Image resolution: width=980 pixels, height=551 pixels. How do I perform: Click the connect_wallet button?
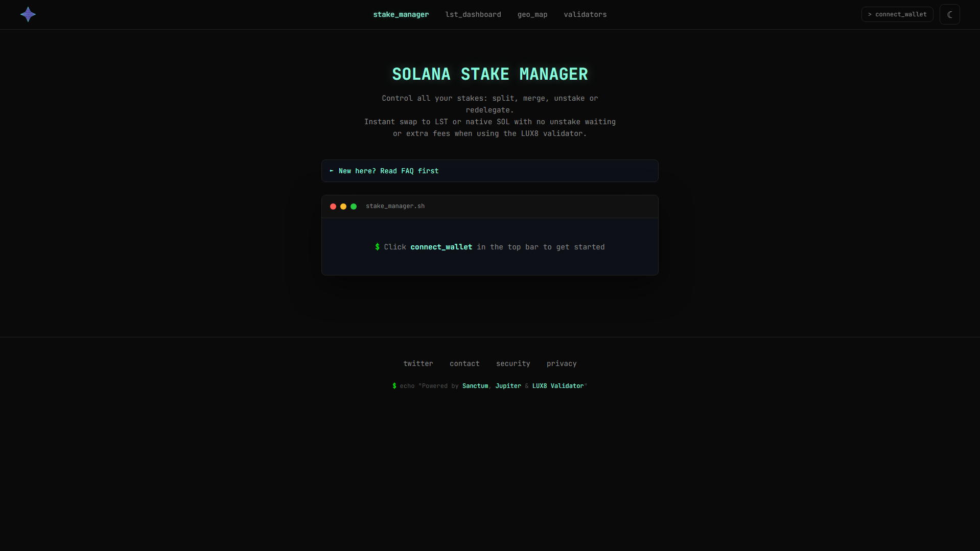[x=897, y=14]
